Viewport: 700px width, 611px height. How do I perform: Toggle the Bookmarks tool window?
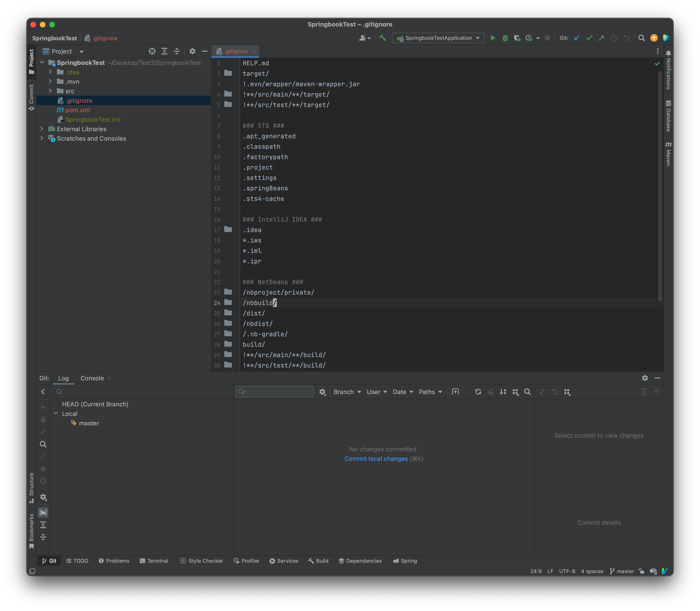(x=31, y=531)
